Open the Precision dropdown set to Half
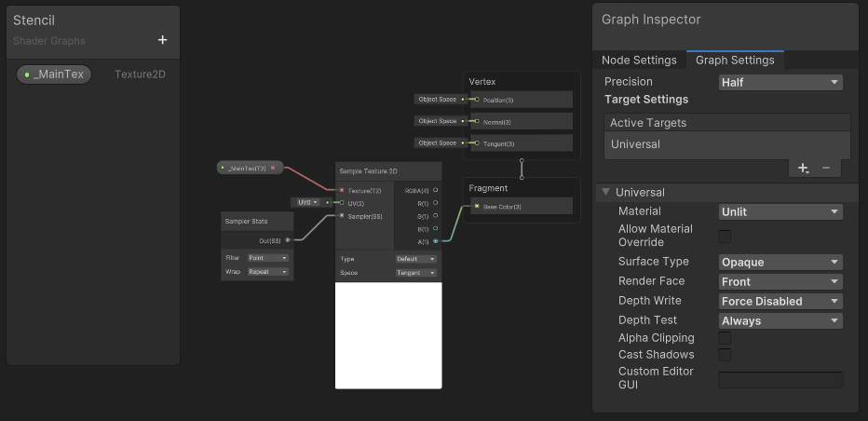Screen dimensions: 868x421 pyautogui.click(x=780, y=83)
